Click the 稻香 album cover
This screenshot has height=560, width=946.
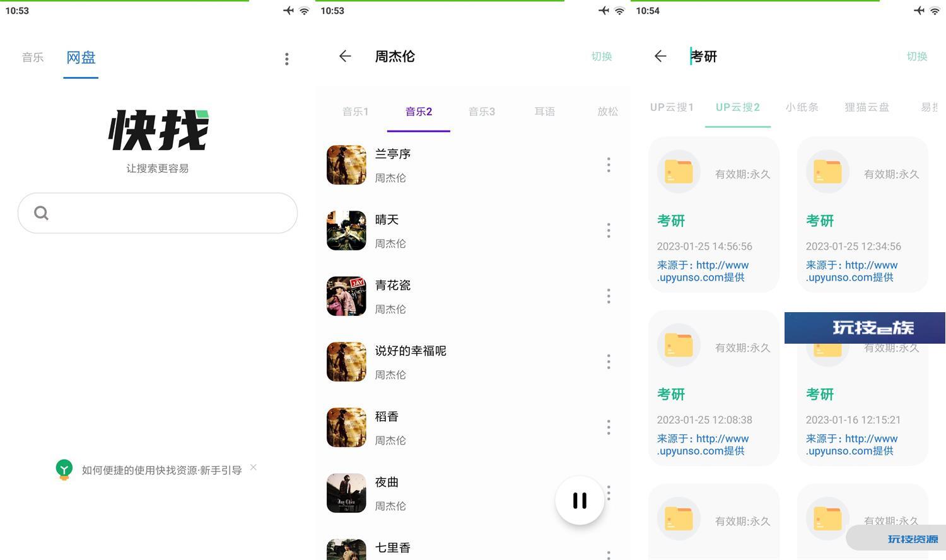pyautogui.click(x=346, y=427)
